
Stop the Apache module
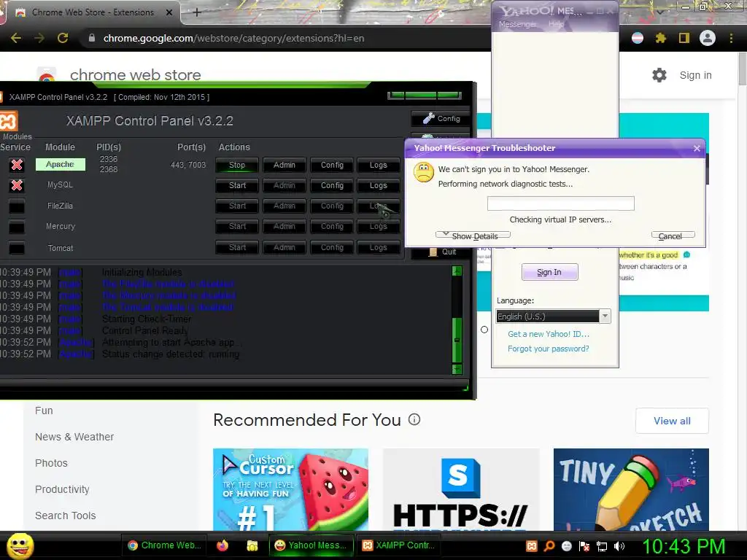click(x=237, y=165)
